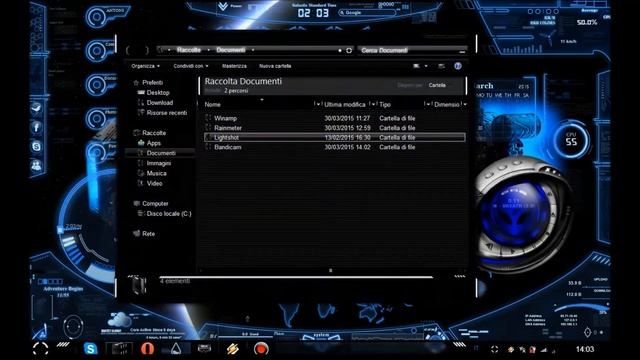Click the CPU 55 gauge widget
The height and width of the screenshot is (360, 640).
(x=571, y=140)
